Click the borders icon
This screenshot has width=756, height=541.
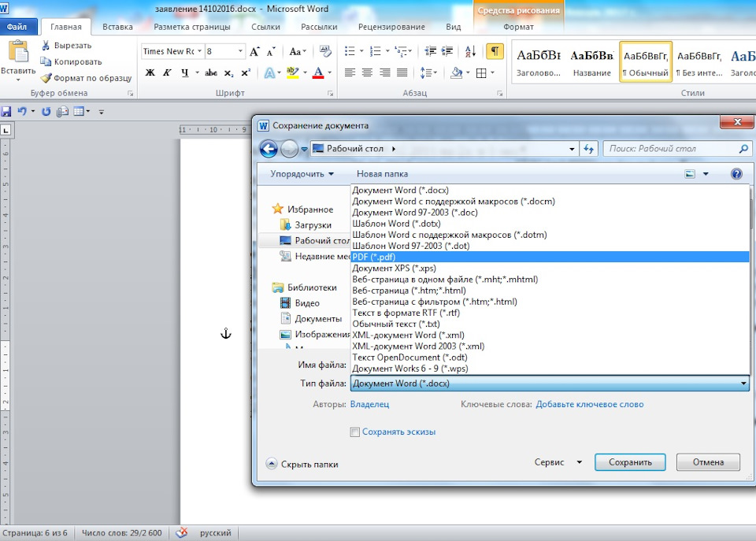(481, 72)
